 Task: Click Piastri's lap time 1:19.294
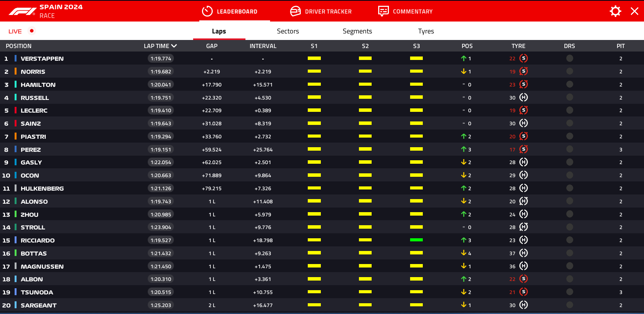click(x=161, y=136)
